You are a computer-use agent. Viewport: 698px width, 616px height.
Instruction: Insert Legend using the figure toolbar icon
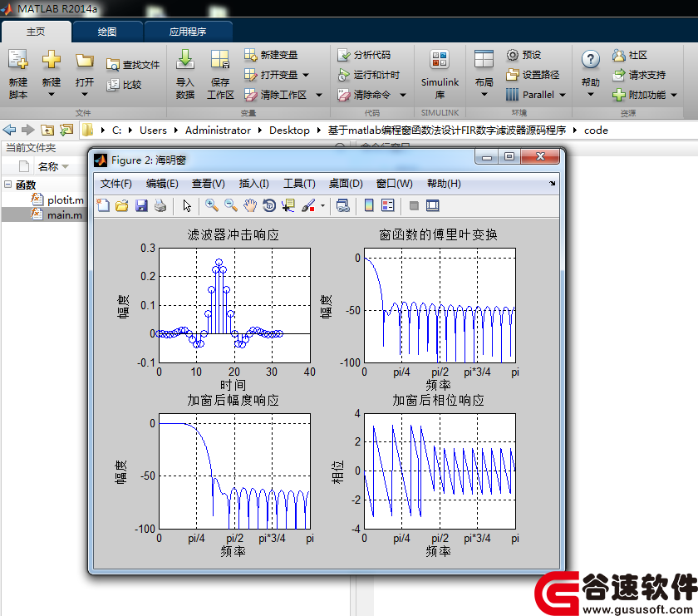[388, 205]
